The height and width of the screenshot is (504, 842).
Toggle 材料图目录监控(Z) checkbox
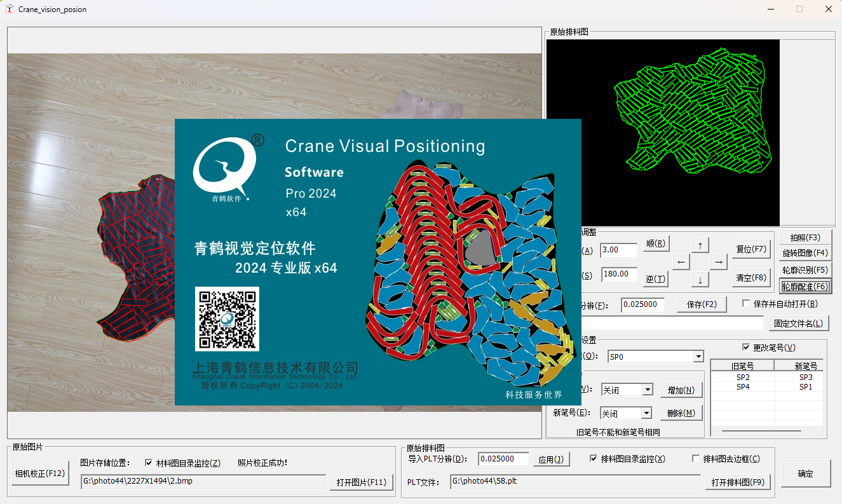coord(149,463)
